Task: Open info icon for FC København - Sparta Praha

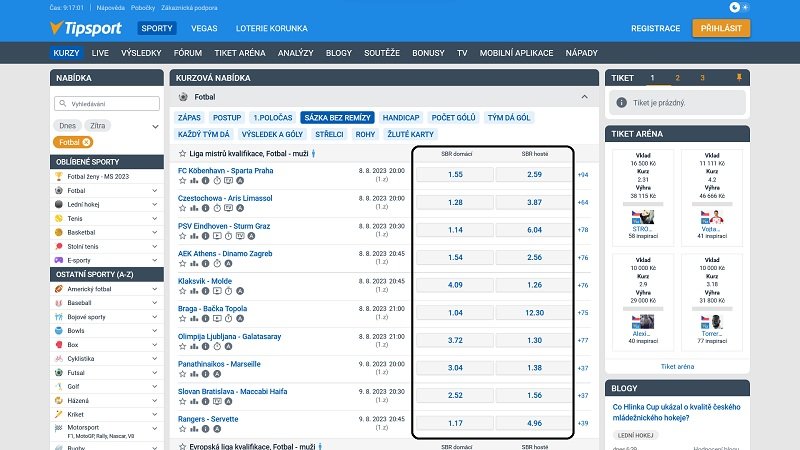Action: click(205, 181)
